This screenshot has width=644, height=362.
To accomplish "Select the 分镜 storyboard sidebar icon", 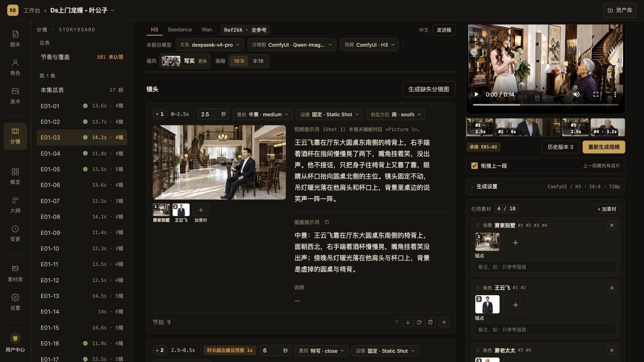I will [15, 136].
